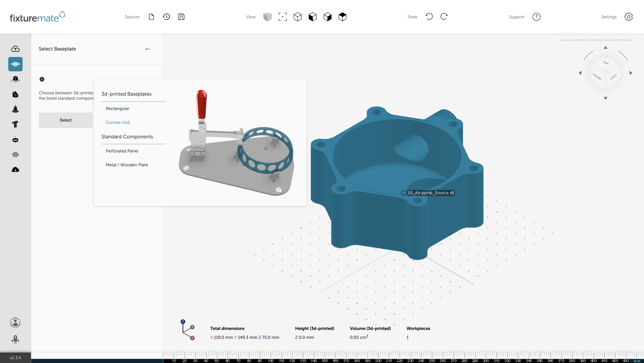
Task: Undo the last state change
Action: pos(429,17)
